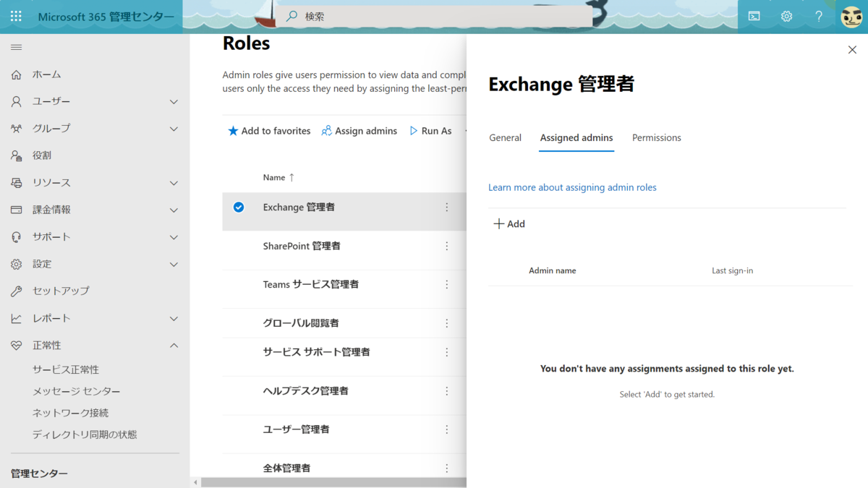Click the Health heart icon beside 正常性

16,346
